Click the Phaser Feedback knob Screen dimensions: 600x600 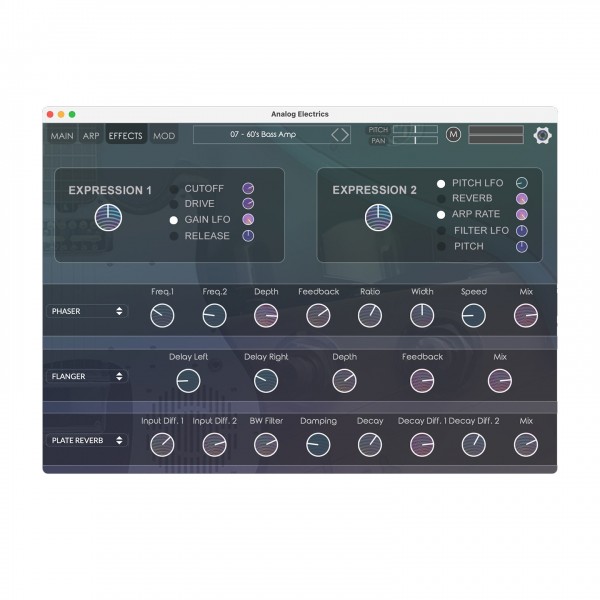coord(318,316)
